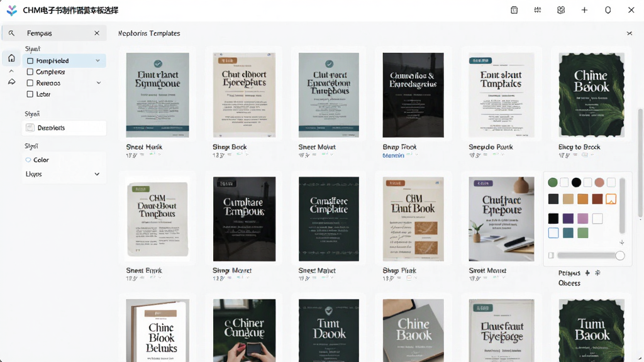Open the black Bnap Fook template cover
Screen dimensions: 644x362
(413, 95)
